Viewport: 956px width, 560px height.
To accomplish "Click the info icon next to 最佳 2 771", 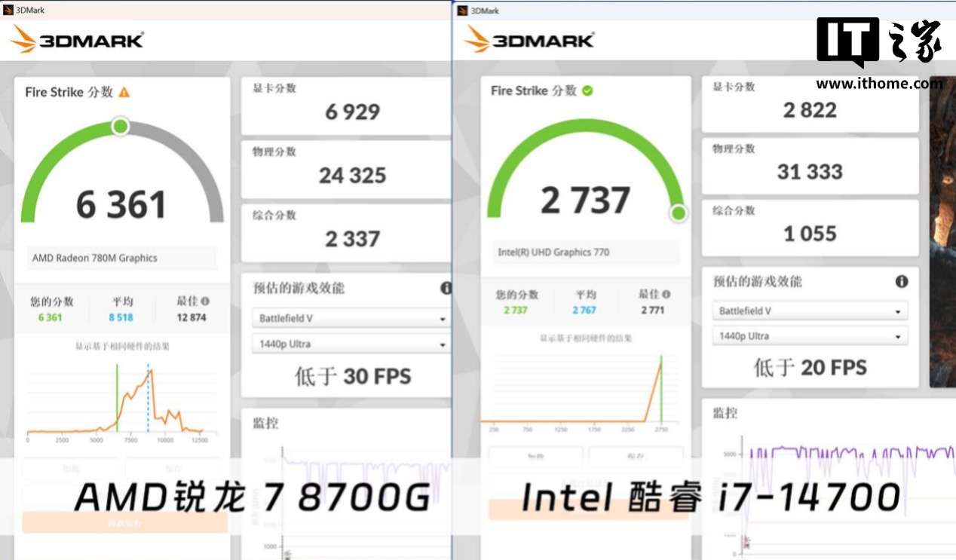I will [666, 295].
